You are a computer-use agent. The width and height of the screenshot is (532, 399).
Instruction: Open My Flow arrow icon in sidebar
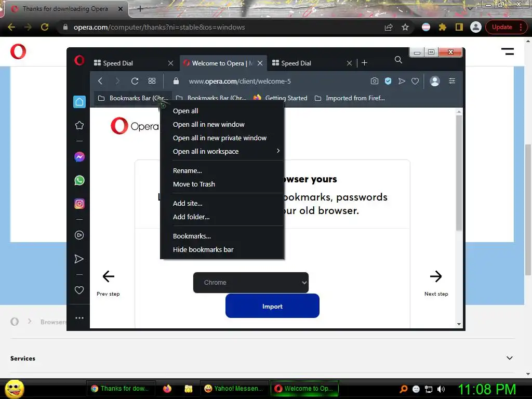(x=79, y=259)
